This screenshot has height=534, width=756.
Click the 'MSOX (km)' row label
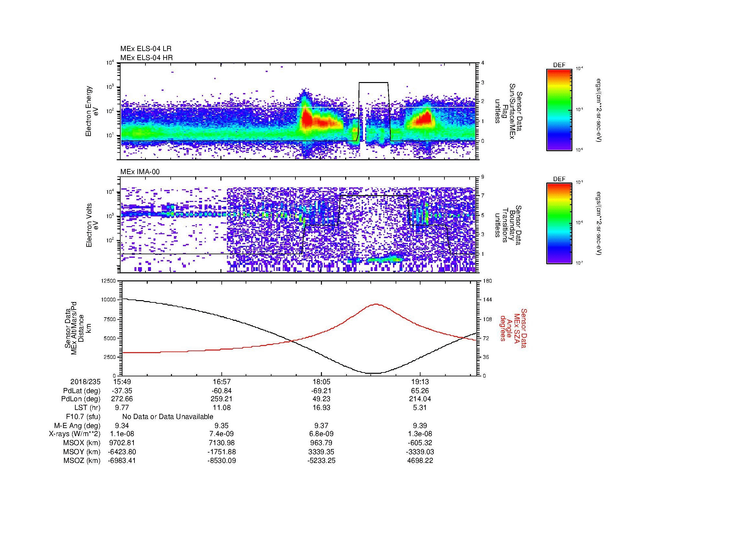[x=82, y=443]
